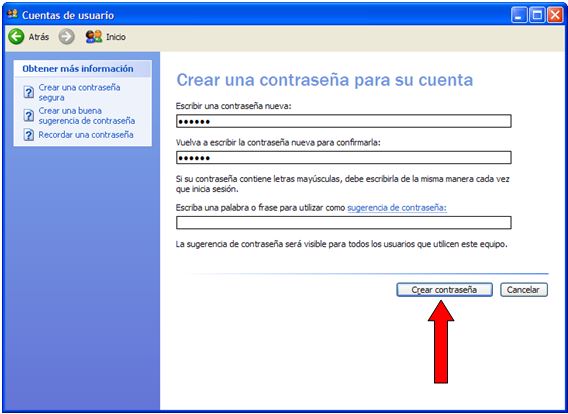Follow the sugerencia de contraseña hyperlink
568x414 pixels.
pyautogui.click(x=397, y=208)
